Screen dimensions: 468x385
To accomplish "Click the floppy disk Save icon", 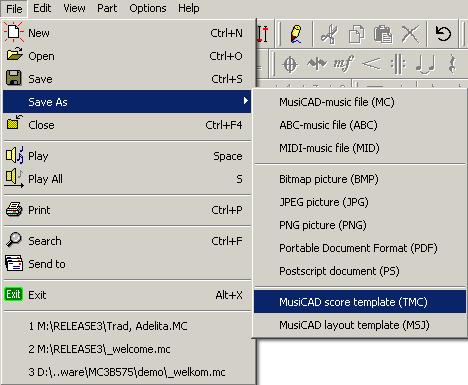I will 14,78.
